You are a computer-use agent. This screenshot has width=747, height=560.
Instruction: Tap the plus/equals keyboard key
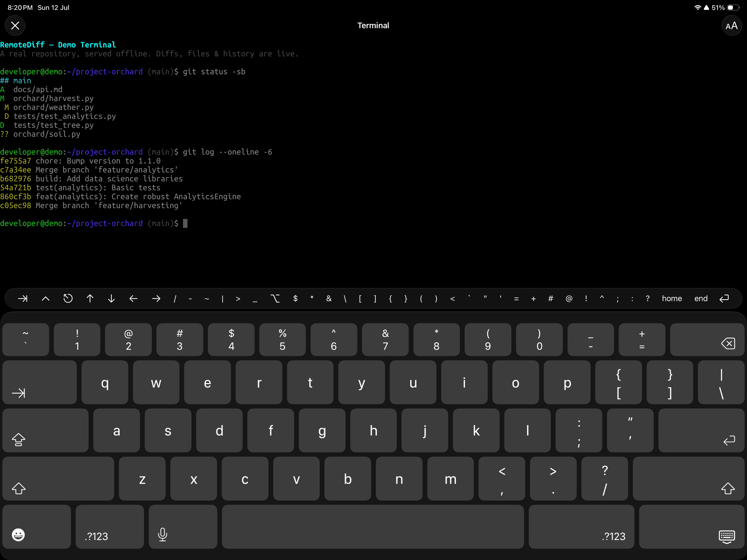(x=642, y=340)
